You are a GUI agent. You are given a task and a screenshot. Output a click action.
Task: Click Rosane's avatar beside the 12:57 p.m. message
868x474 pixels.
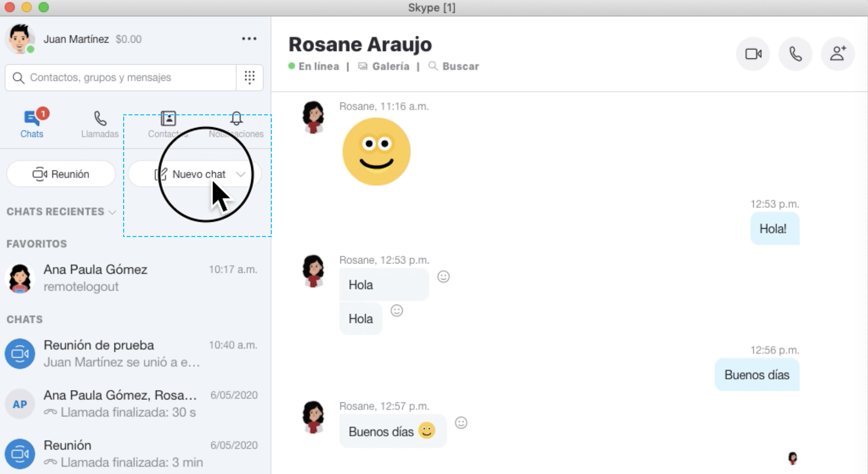coord(313,418)
